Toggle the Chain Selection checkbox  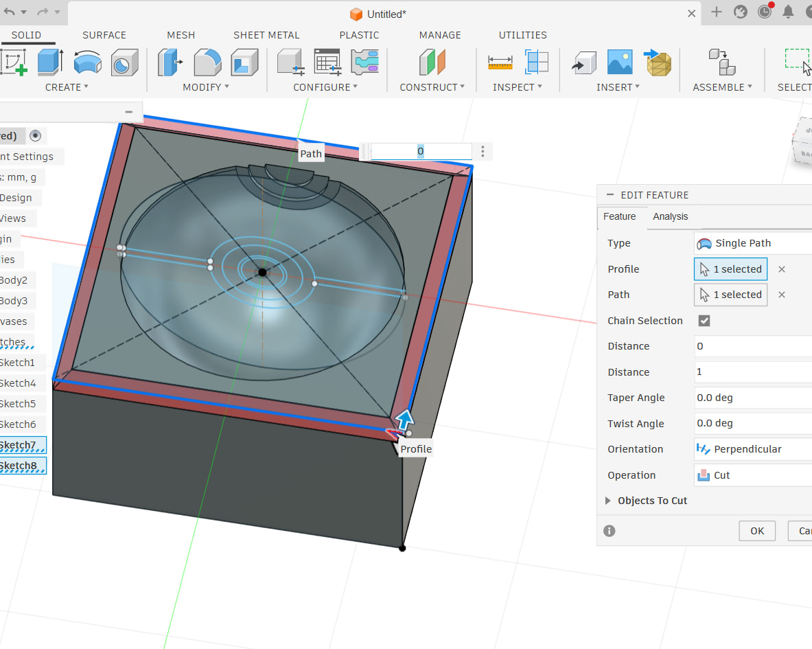pos(704,321)
